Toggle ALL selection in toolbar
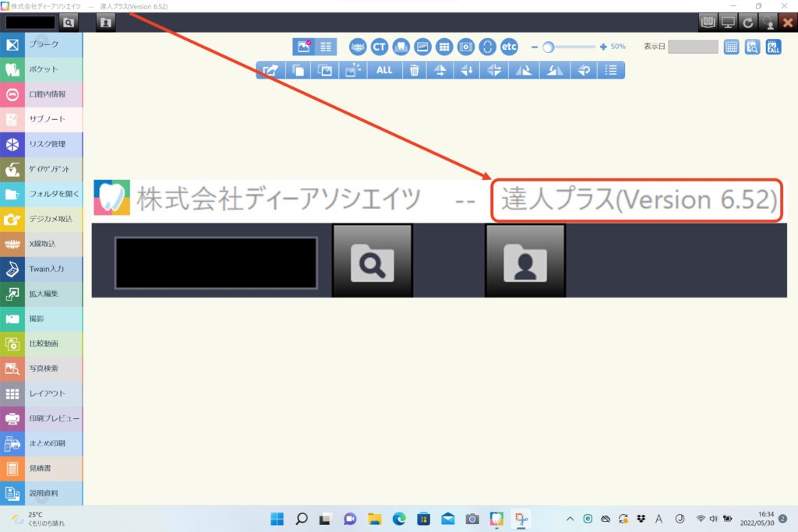This screenshot has height=532, width=798. (384, 70)
